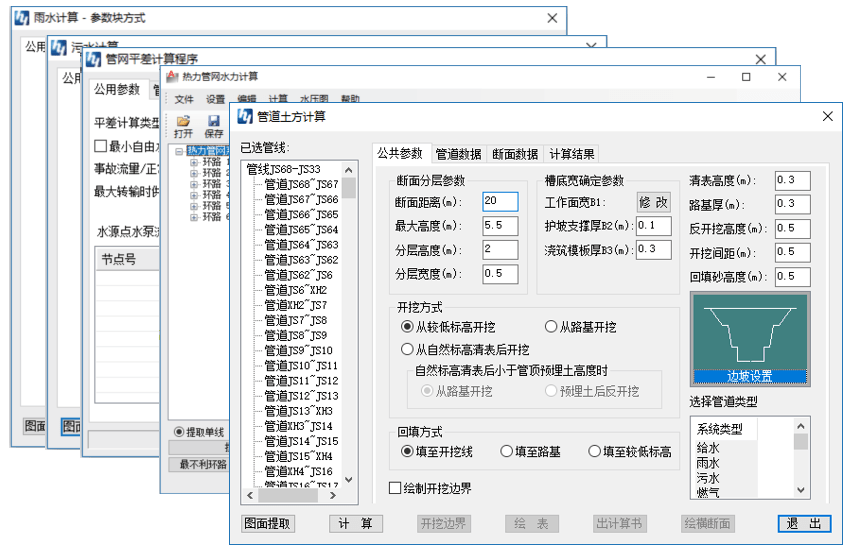The width and height of the screenshot is (852, 555).
Task: Click the 雨水计算 window title icon
Action: coord(21,18)
